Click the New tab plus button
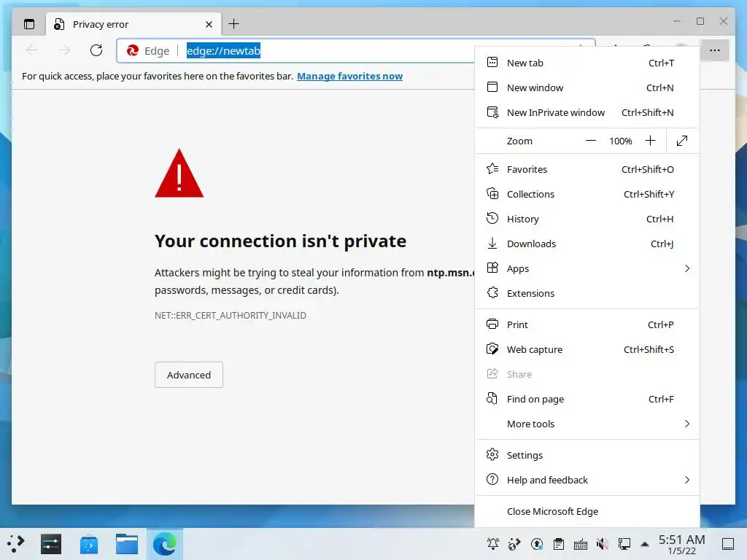The height and width of the screenshot is (560, 747). click(233, 24)
